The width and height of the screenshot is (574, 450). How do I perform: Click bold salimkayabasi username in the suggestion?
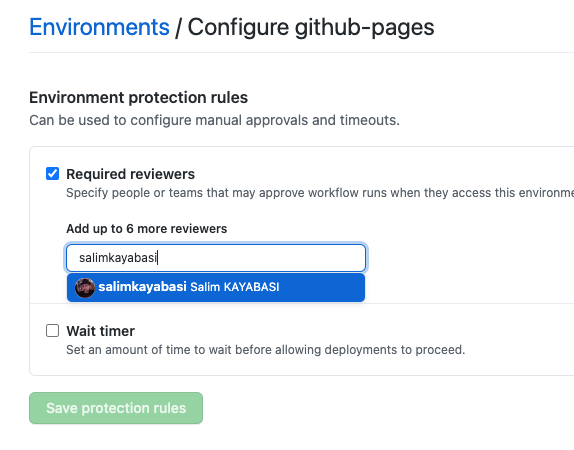click(142, 287)
